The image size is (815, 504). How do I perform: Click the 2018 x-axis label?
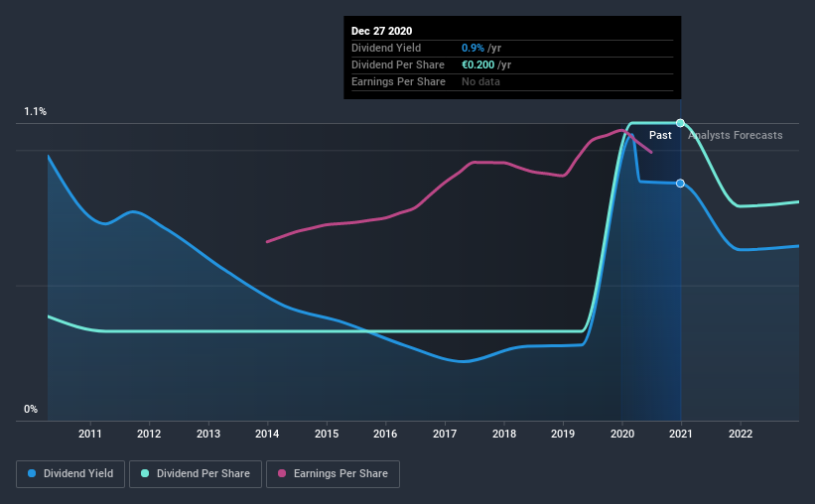(x=504, y=434)
